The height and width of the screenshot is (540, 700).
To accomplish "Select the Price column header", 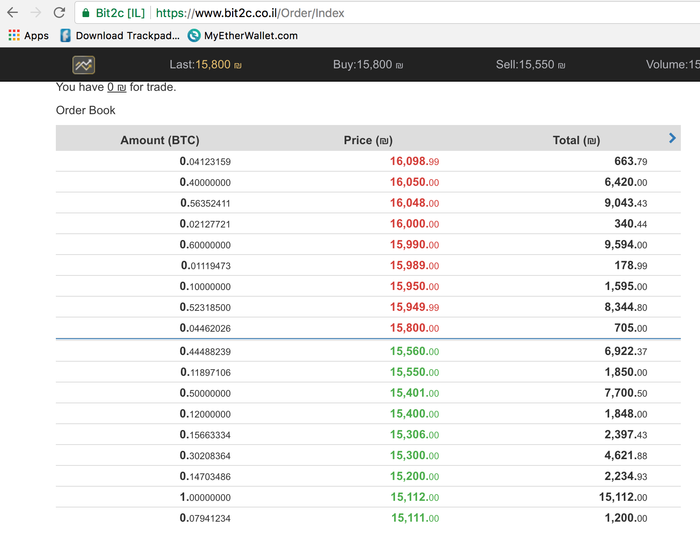I will pos(368,140).
